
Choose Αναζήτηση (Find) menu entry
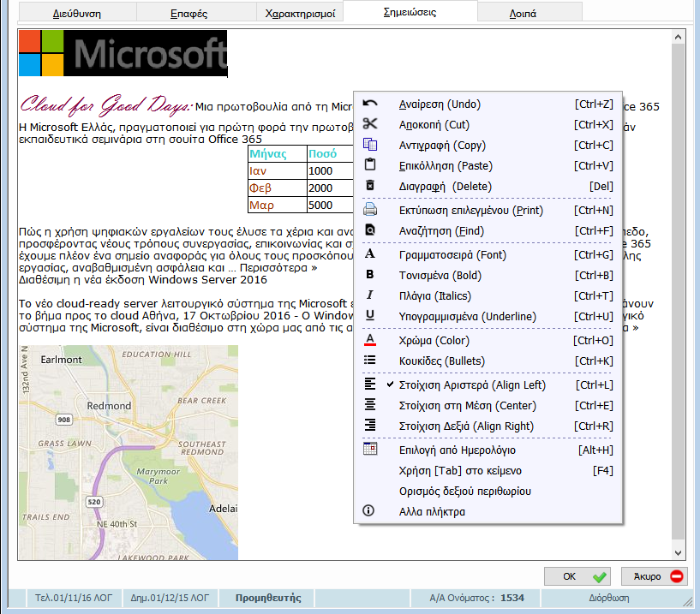(x=488, y=230)
